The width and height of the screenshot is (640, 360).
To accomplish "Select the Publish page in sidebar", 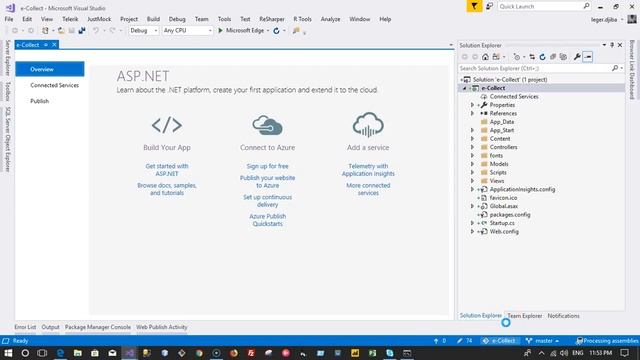I will coord(40,101).
